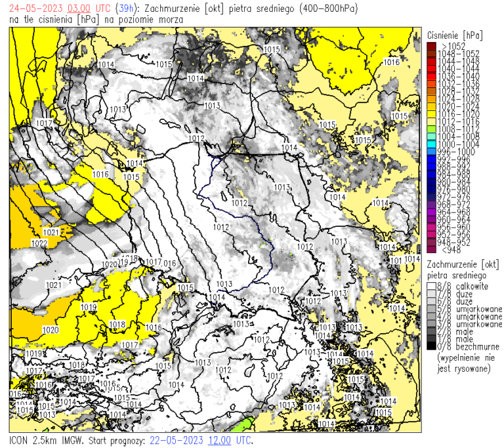Click the 1022 isobar label on the map
Screen dimensions: 504x448
point(39,243)
